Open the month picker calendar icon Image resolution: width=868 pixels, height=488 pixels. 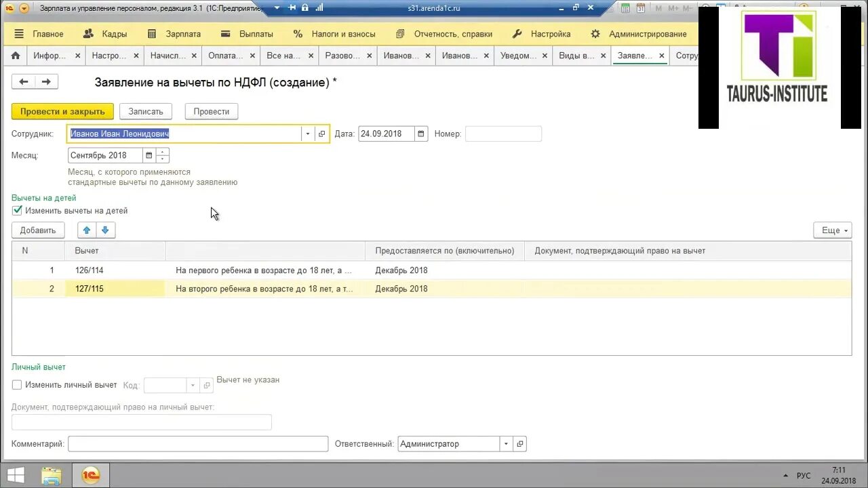click(149, 155)
